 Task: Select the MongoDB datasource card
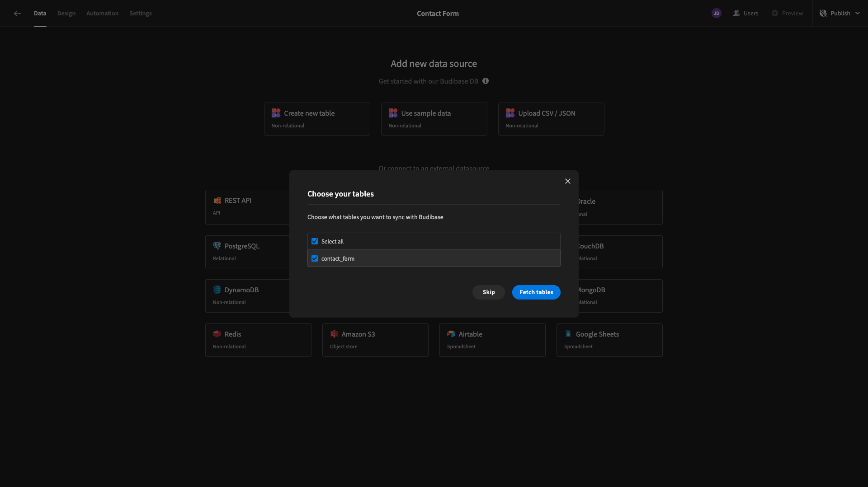click(620, 296)
